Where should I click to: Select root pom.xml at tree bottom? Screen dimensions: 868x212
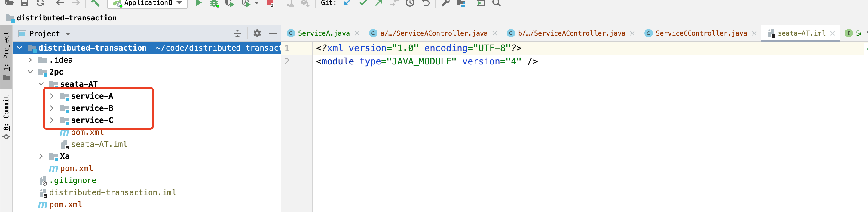tap(66, 204)
